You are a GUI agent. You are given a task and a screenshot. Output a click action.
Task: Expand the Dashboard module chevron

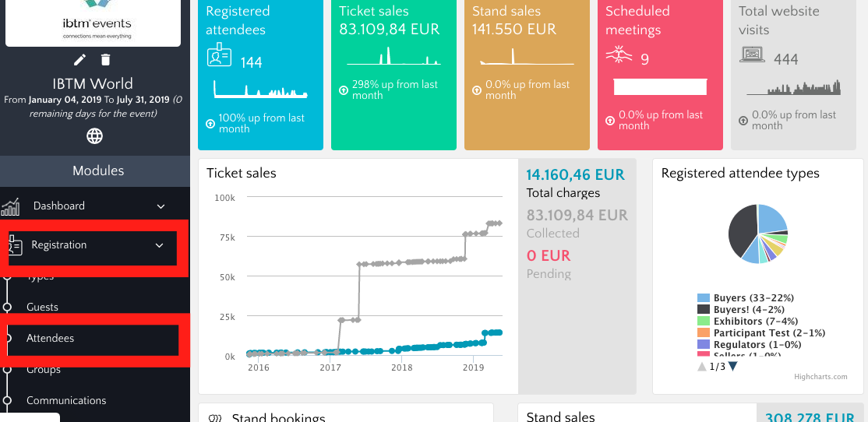(161, 206)
